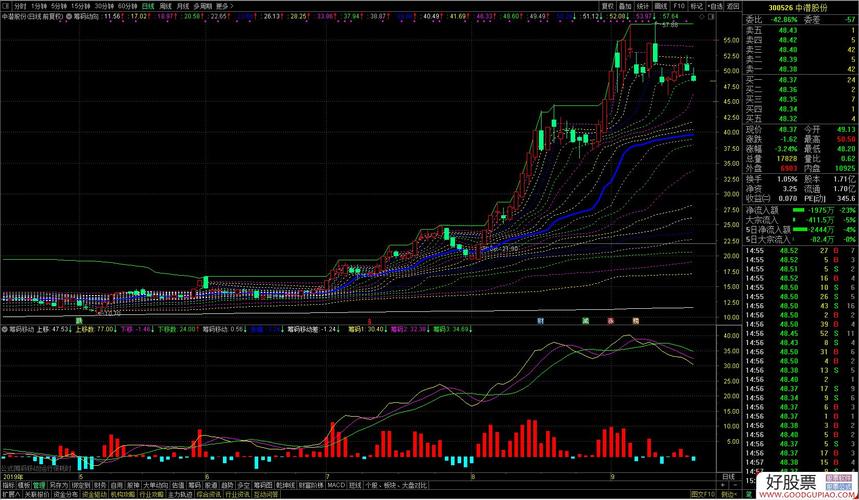
Task: Open the F10 company info
Action: point(679,6)
